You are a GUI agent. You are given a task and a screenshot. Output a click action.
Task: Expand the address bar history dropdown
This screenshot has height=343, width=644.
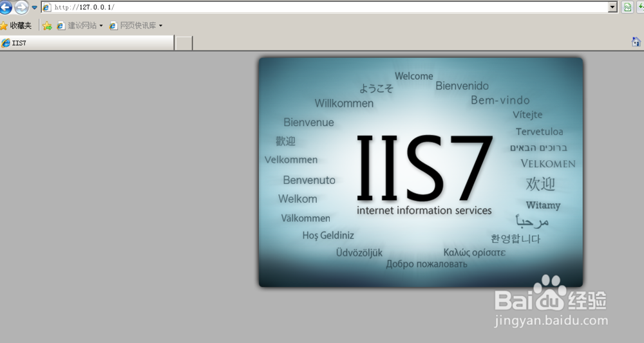613,7
